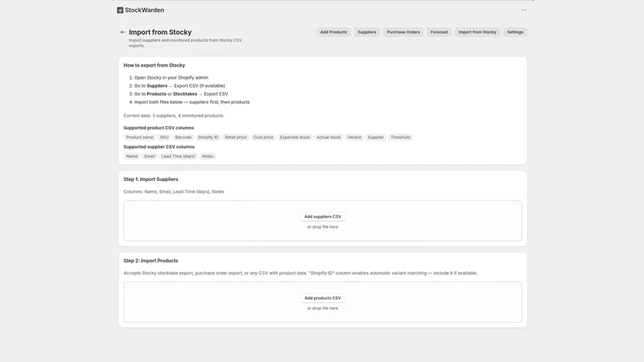Go to Purchase Orders

coord(403,32)
